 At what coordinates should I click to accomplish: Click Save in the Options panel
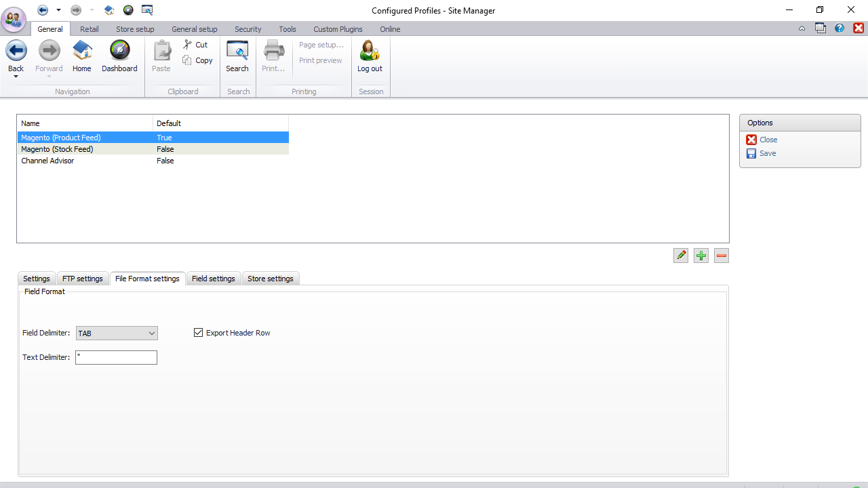tap(768, 153)
